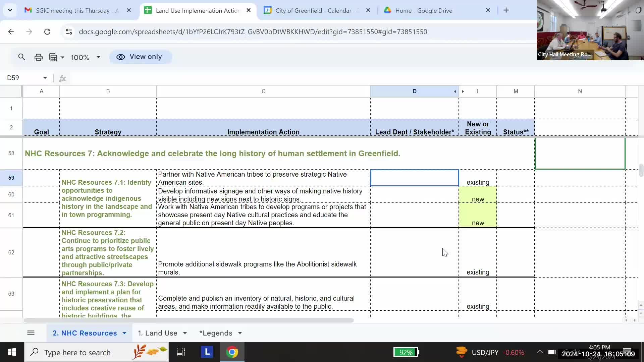Reload the spreadsheet page
Viewport: 644px width, 362px height.
[47, 32]
